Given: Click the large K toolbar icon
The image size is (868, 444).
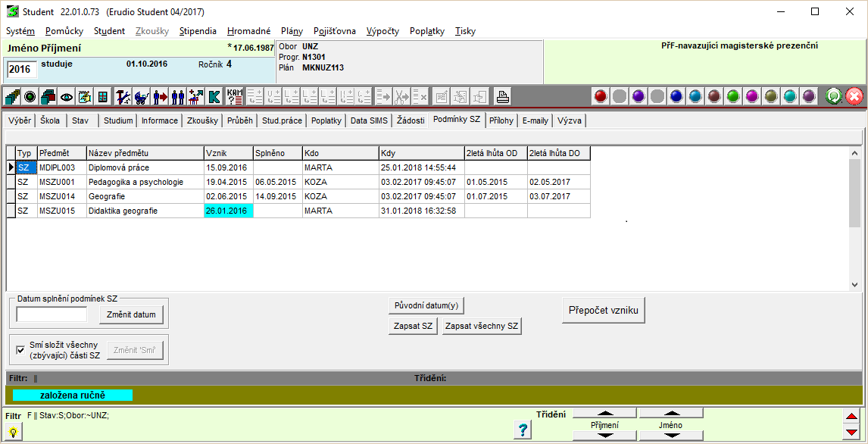Looking at the screenshot, I should (x=214, y=97).
